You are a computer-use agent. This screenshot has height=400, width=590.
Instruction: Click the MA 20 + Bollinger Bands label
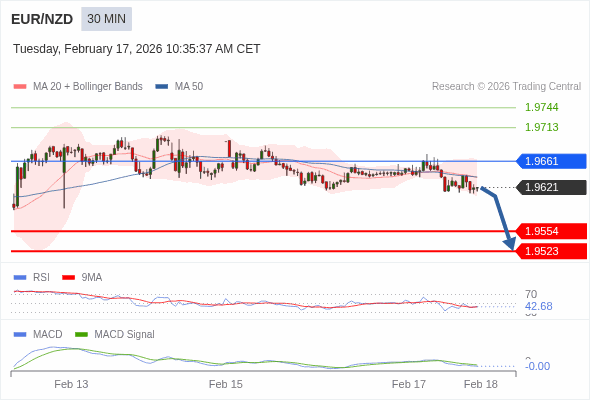pos(88,87)
